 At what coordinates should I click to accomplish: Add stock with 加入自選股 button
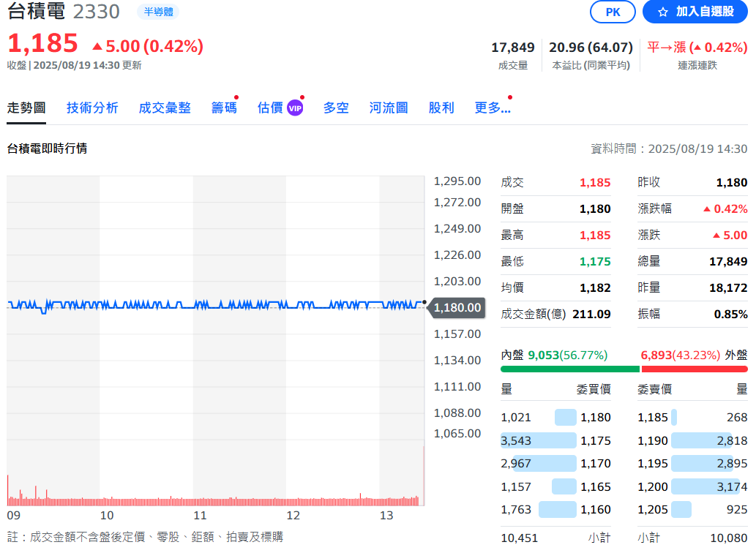click(695, 12)
